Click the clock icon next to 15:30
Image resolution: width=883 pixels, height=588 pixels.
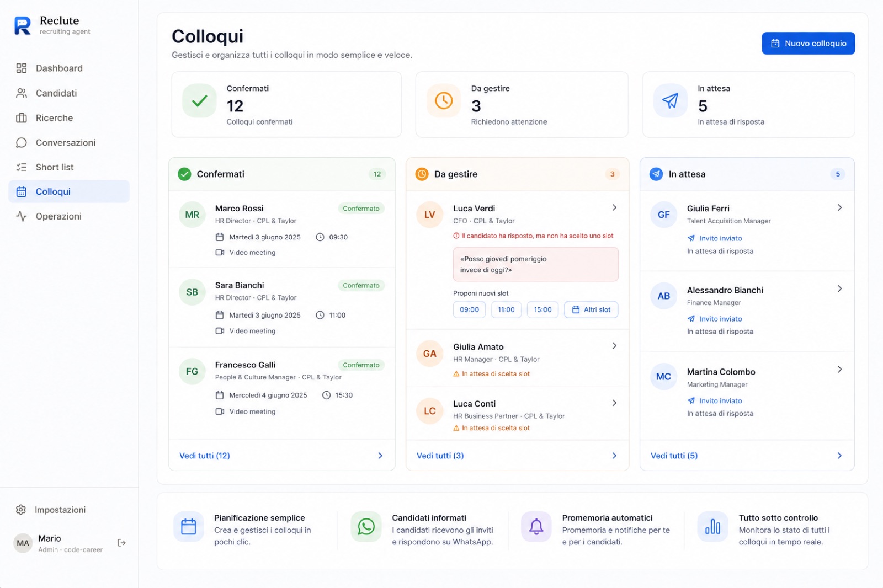click(326, 395)
